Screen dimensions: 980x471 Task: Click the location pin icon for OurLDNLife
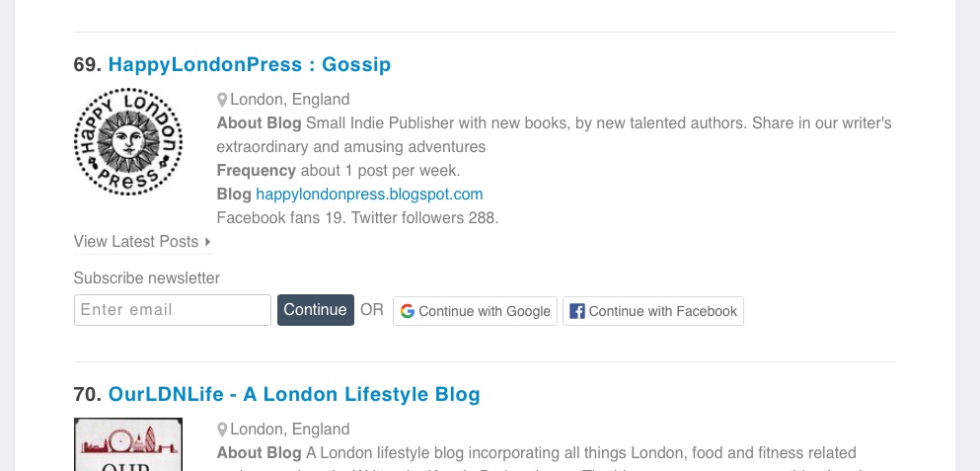pos(222,430)
